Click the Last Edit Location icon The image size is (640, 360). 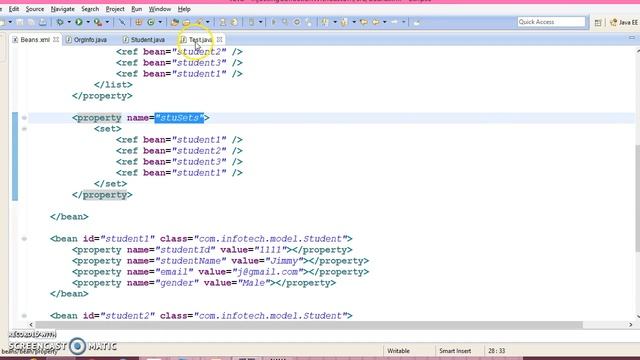click(x=364, y=22)
